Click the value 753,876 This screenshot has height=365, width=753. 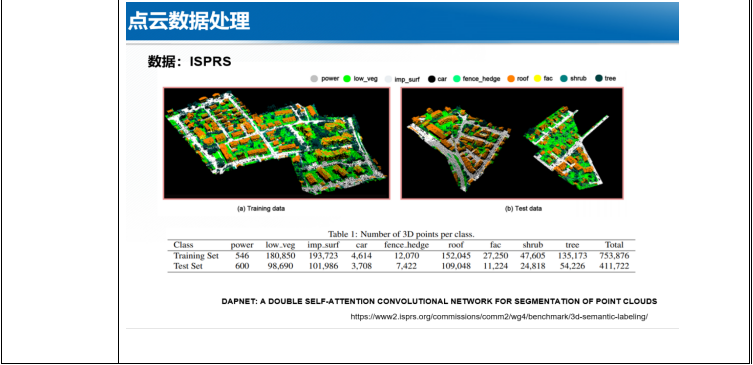click(614, 256)
